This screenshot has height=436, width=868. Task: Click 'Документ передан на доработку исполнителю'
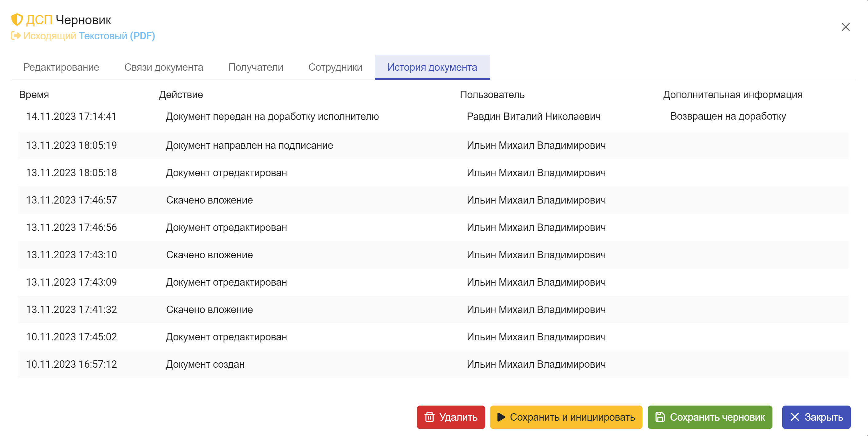click(272, 116)
